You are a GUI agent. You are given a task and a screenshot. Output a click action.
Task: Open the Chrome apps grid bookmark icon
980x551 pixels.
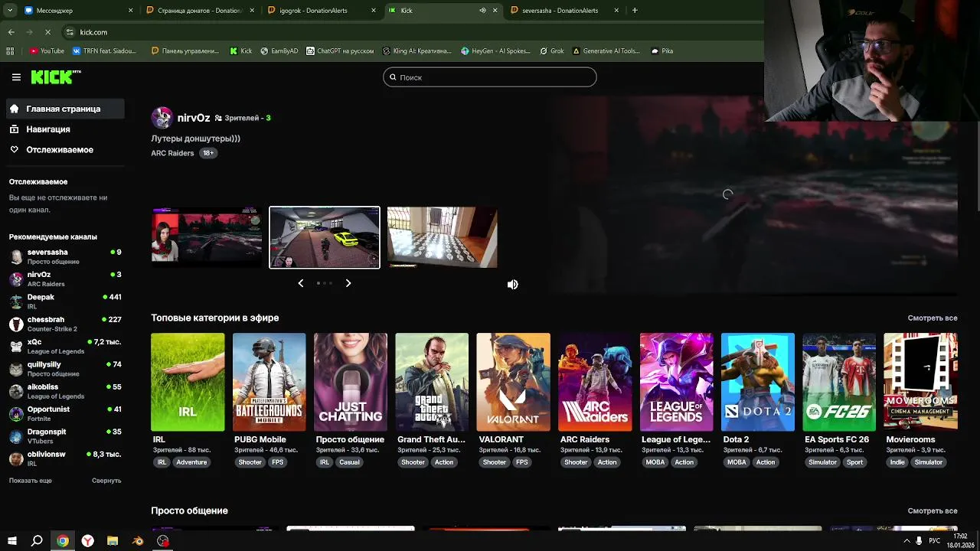(x=10, y=51)
